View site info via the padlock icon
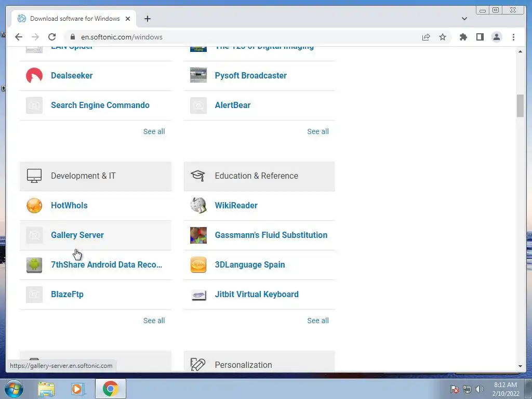This screenshot has width=532, height=399. (x=72, y=37)
